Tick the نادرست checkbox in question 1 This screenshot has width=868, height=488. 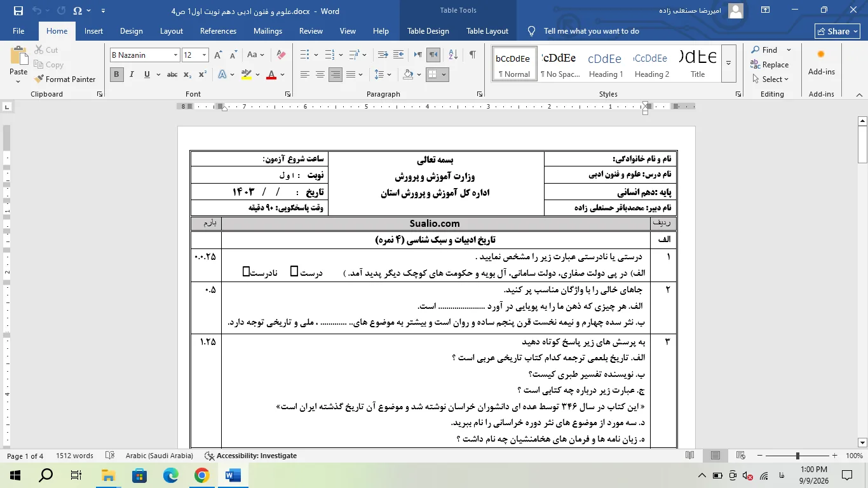pos(246,272)
